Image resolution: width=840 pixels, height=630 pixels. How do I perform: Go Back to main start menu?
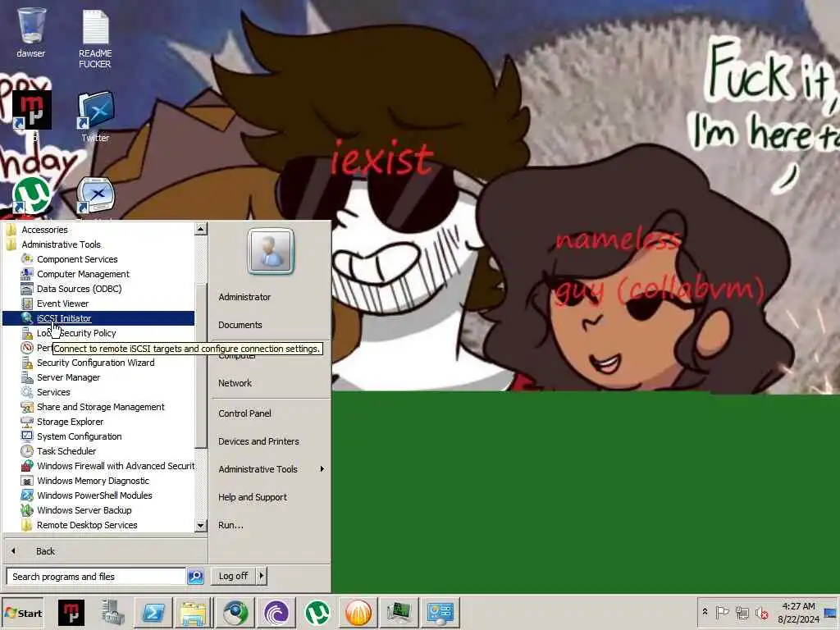click(45, 550)
